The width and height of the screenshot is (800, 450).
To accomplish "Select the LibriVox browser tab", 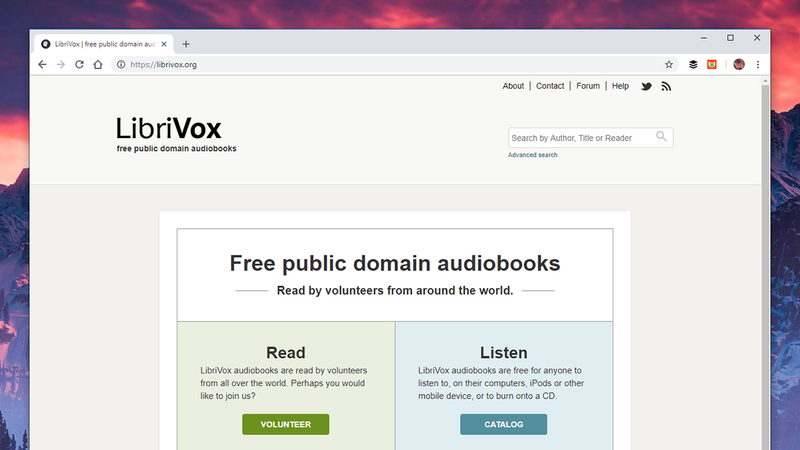I will 104,44.
